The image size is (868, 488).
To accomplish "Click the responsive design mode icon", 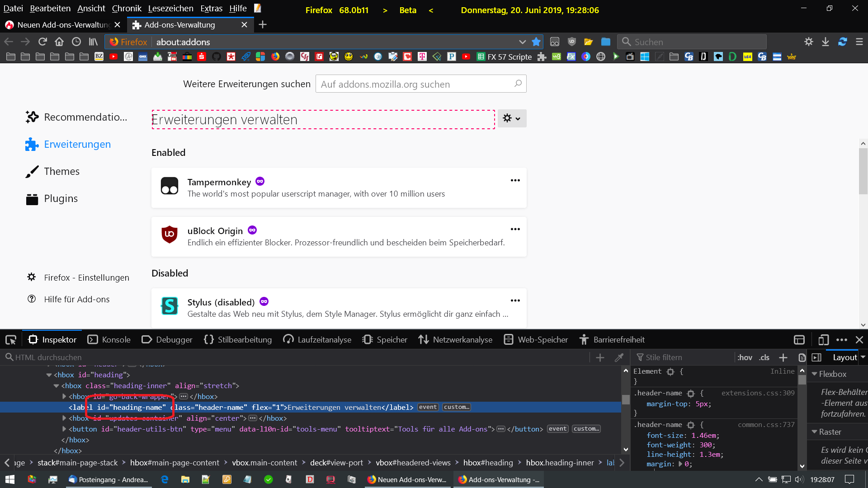I will tap(823, 340).
